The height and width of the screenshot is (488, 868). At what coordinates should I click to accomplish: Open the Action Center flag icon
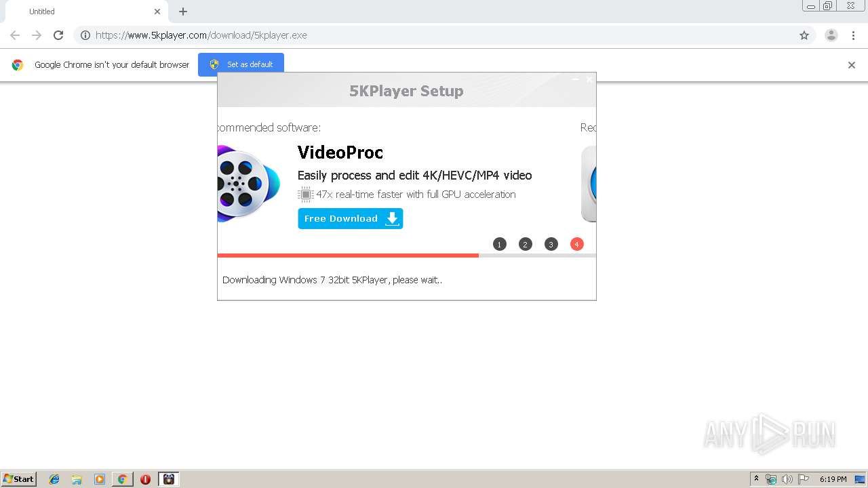pos(804,479)
